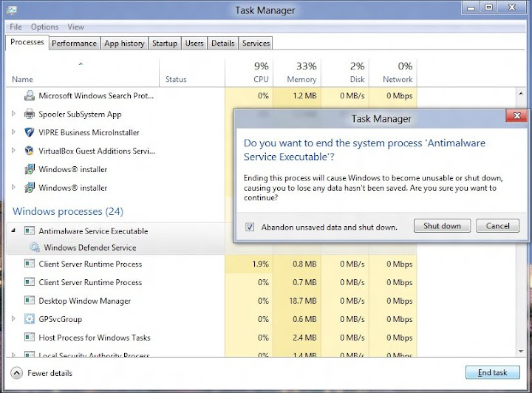Click the unexpandable Windows installer icon
Viewport: 532px width, 393px height.
pos(30,169)
